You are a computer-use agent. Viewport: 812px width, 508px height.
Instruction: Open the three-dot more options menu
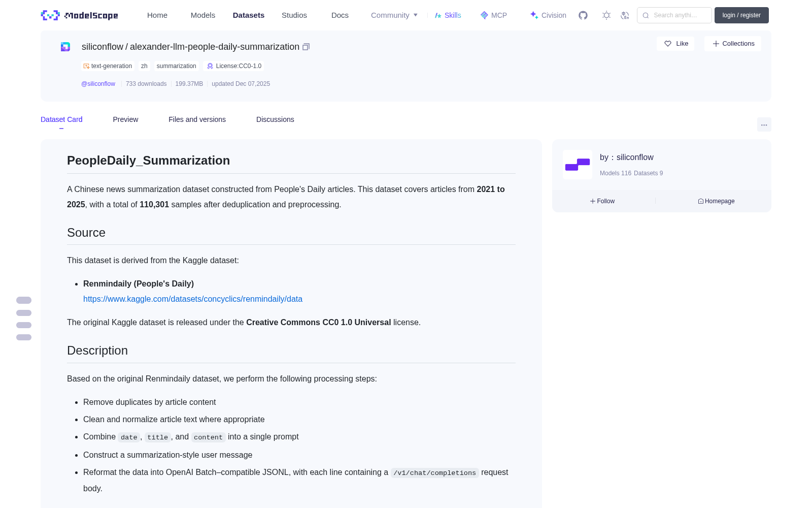[764, 125]
